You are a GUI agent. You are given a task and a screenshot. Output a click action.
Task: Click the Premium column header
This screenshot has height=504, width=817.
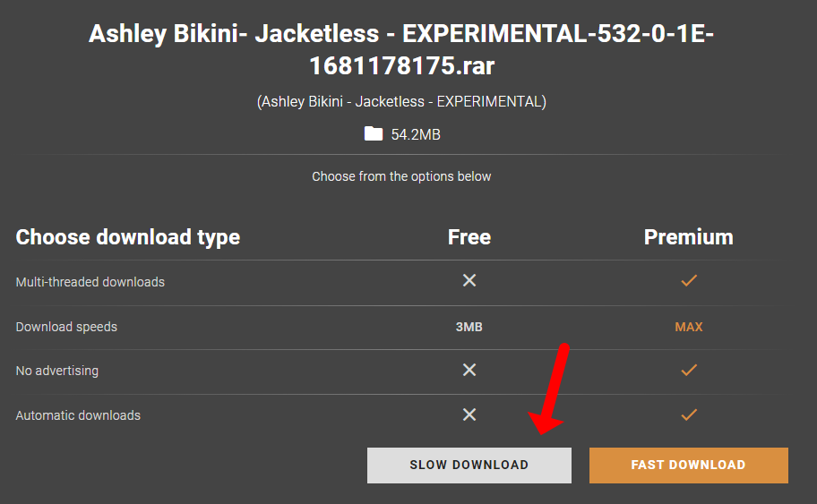click(x=688, y=237)
